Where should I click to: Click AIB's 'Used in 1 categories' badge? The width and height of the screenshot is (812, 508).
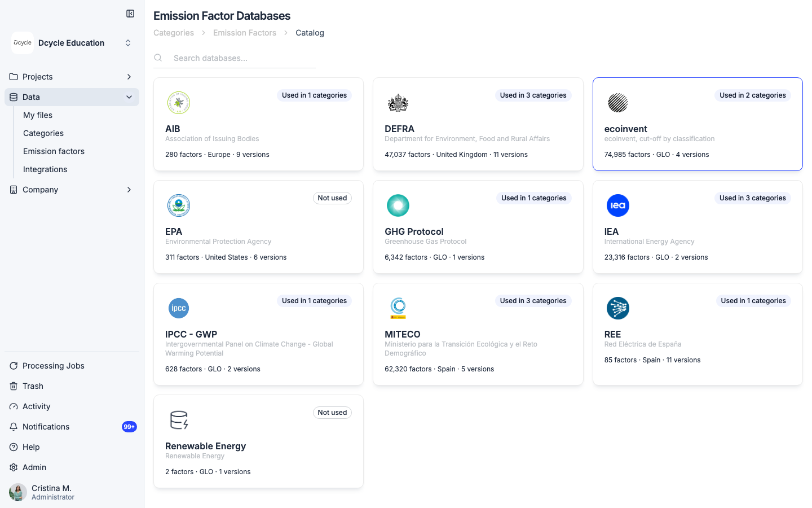[314, 95]
